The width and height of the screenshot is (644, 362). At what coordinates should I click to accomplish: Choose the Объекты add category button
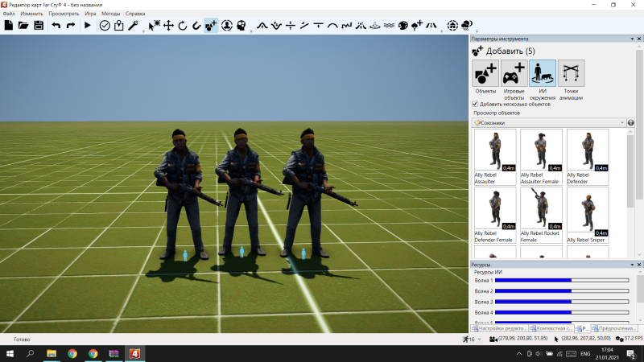tap(485, 73)
